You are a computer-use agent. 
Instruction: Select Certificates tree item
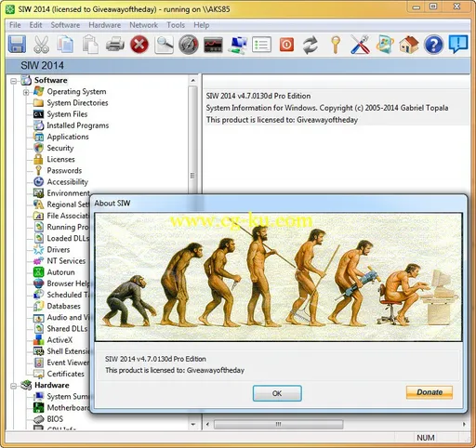pyautogui.click(x=65, y=374)
